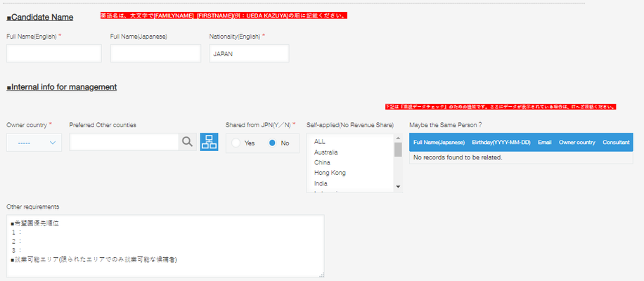Viewport: 644px width, 281px height.
Task: Click the Candidate Name section heading
Action: tap(40, 18)
